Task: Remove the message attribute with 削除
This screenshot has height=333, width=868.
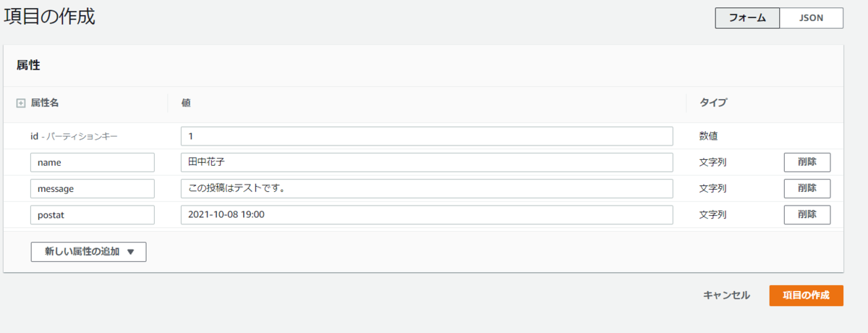Action: (x=807, y=188)
